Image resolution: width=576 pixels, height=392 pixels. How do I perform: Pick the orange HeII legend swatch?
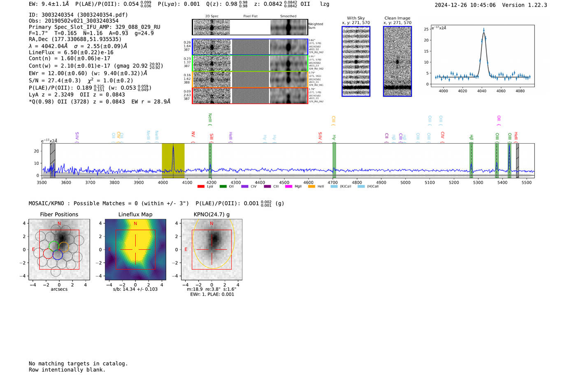click(311, 186)
